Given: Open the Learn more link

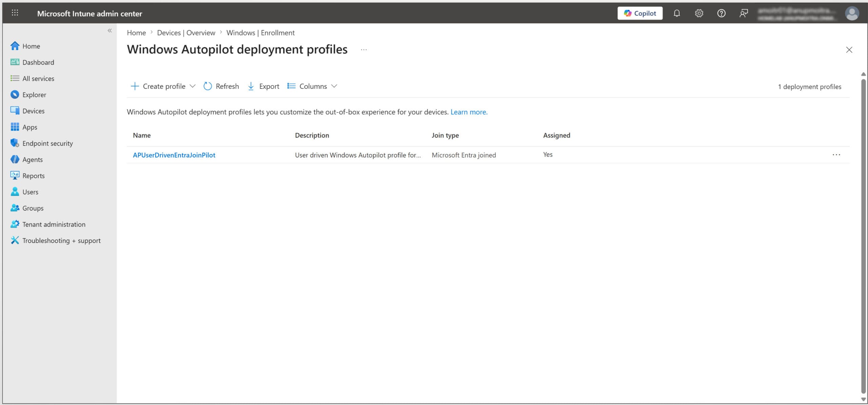Looking at the screenshot, I should 469,112.
